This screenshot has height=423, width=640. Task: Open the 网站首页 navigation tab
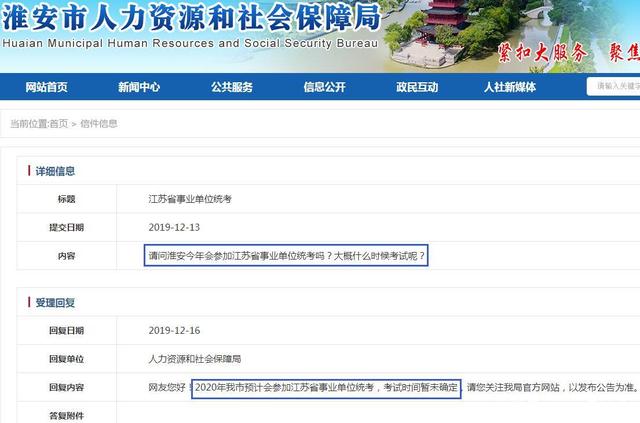tap(47, 87)
